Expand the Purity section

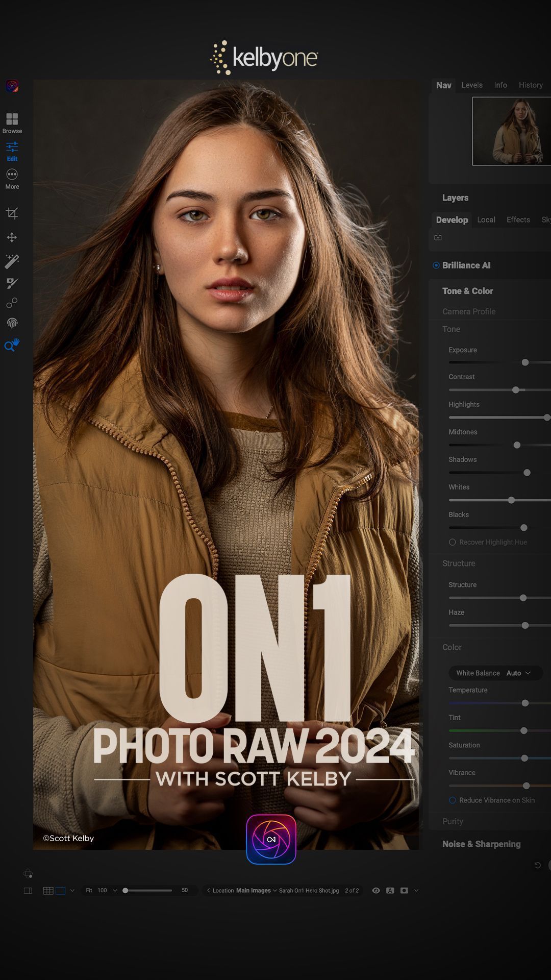click(x=453, y=821)
